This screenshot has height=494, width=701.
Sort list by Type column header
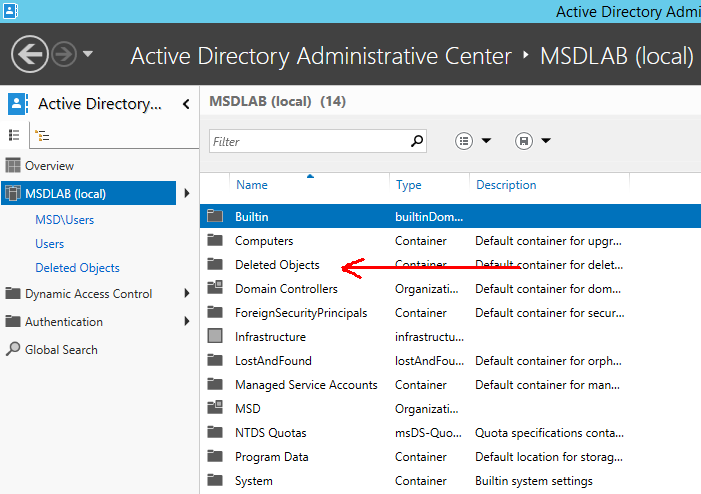click(x=409, y=185)
